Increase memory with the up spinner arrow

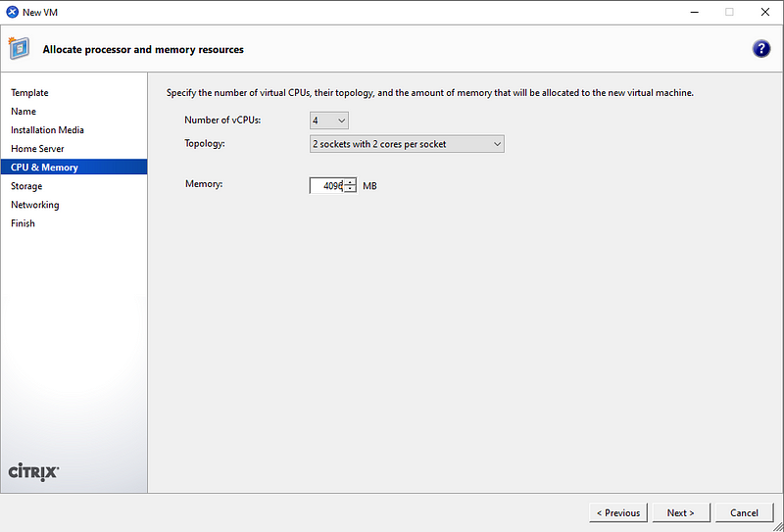(351, 182)
